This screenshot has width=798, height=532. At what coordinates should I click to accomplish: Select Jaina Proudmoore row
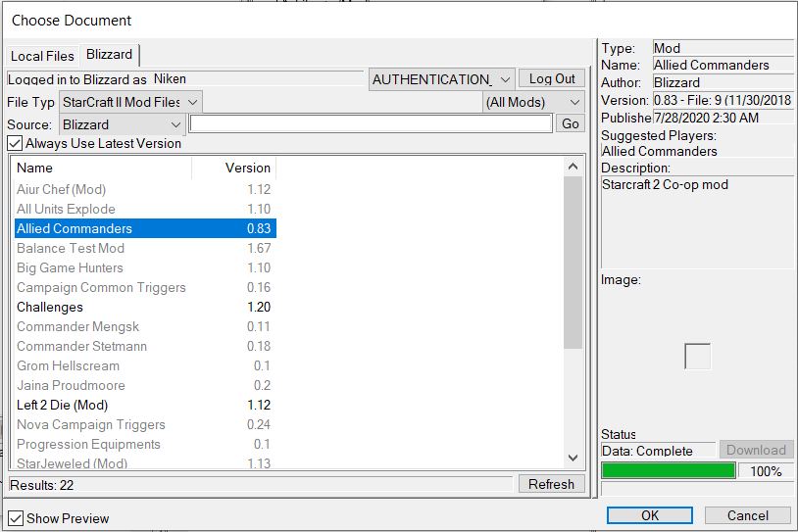[145, 385]
